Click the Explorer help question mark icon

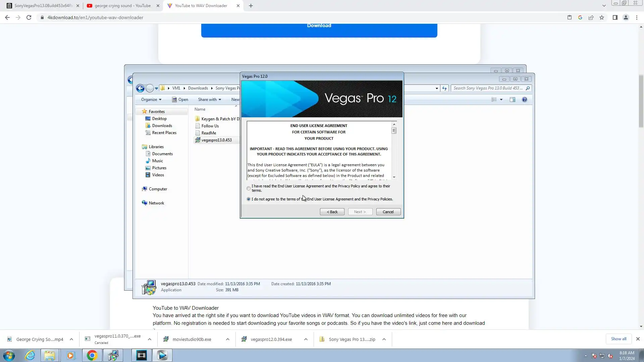coord(525,100)
